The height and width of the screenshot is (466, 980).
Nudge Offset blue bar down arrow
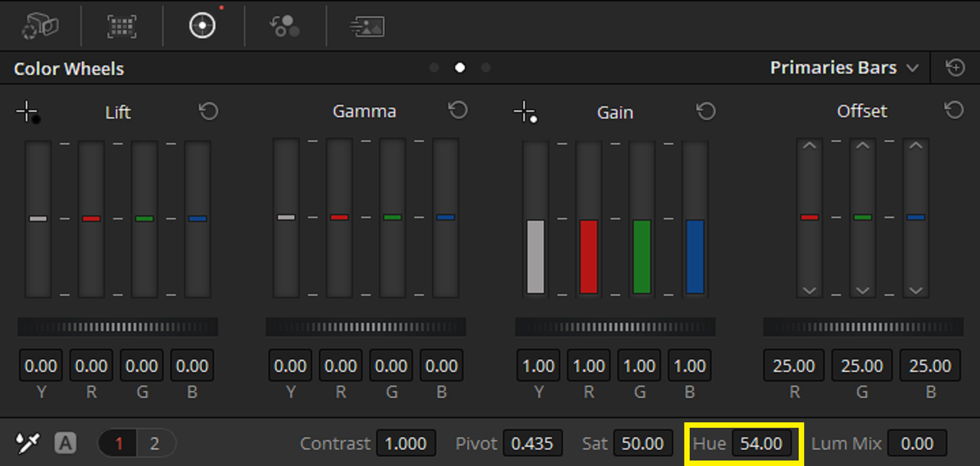click(x=916, y=290)
